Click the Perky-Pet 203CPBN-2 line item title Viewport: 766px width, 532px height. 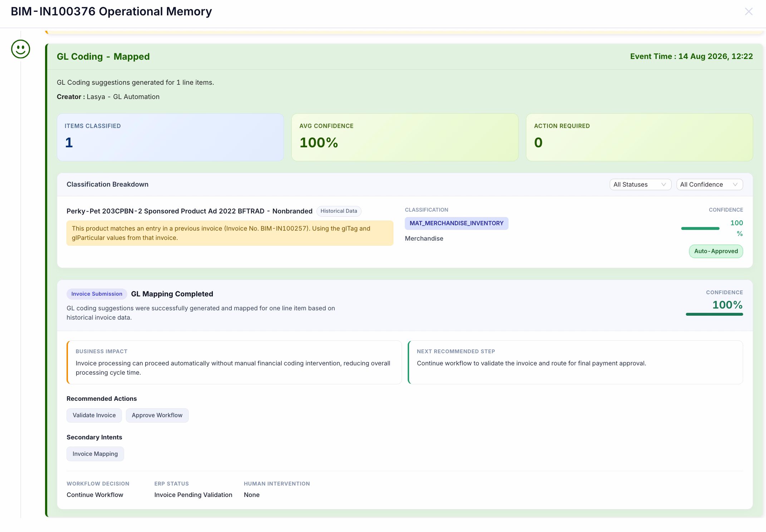coord(190,211)
